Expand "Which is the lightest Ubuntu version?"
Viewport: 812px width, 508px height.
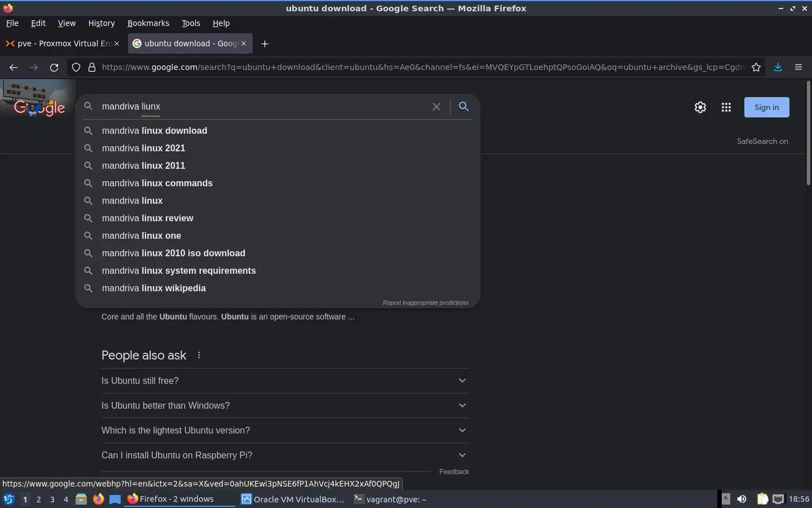pos(285,430)
